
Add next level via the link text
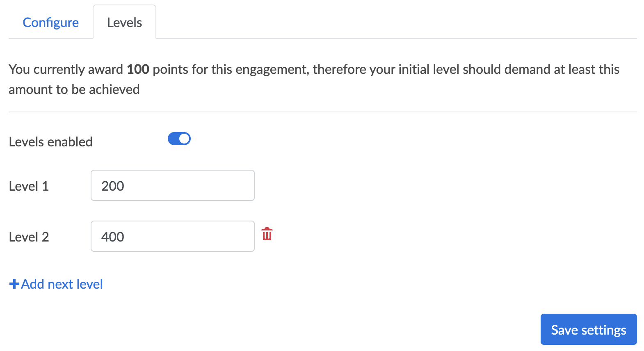click(62, 284)
